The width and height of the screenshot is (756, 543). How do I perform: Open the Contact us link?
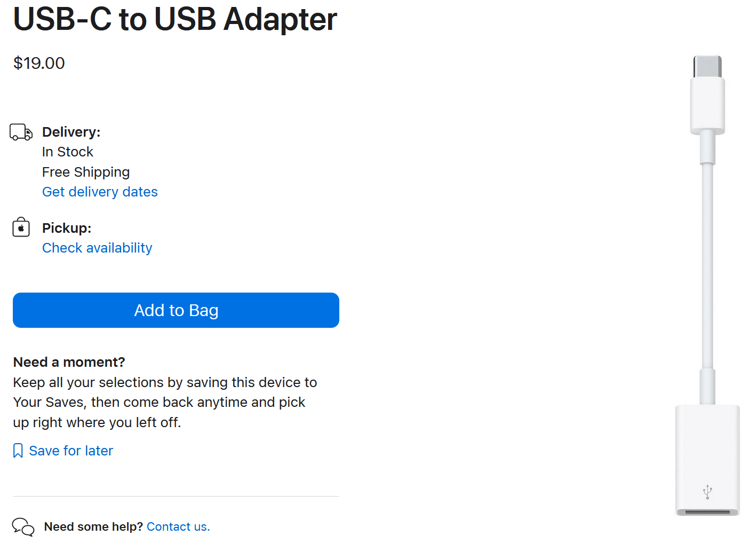178,526
